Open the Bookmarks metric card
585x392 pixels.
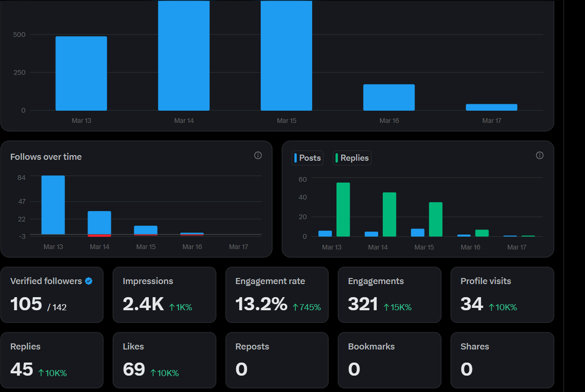pyautogui.click(x=390, y=360)
